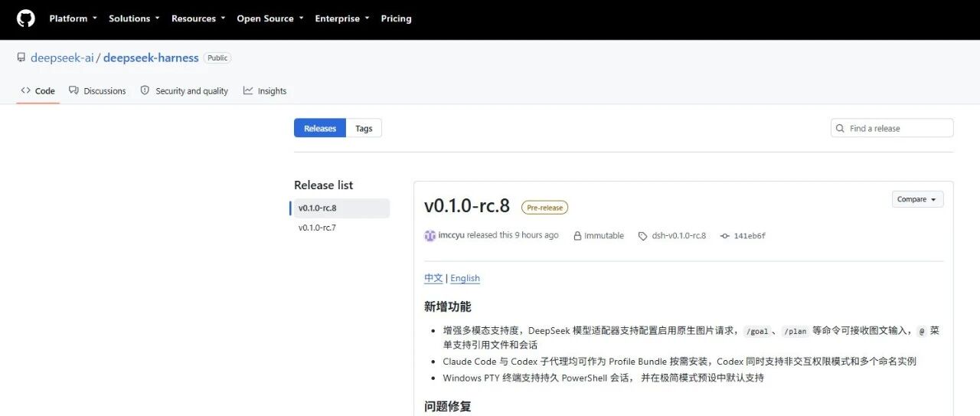This screenshot has width=980, height=416.
Task: Click the repository icon beside deepseek-ai
Action: pyautogui.click(x=21, y=58)
